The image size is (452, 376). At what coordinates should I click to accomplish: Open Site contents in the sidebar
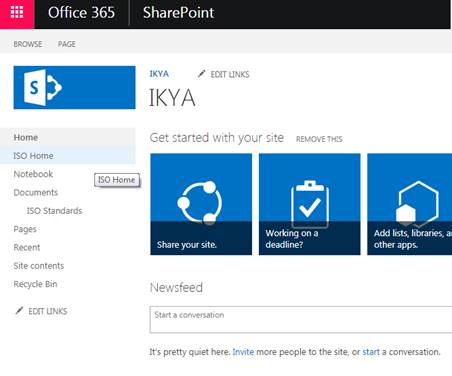tap(39, 266)
